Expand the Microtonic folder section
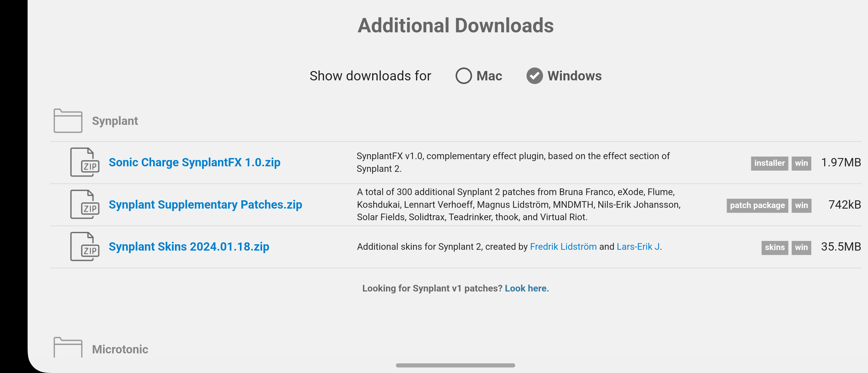The height and width of the screenshot is (373, 868). pyautogui.click(x=120, y=349)
